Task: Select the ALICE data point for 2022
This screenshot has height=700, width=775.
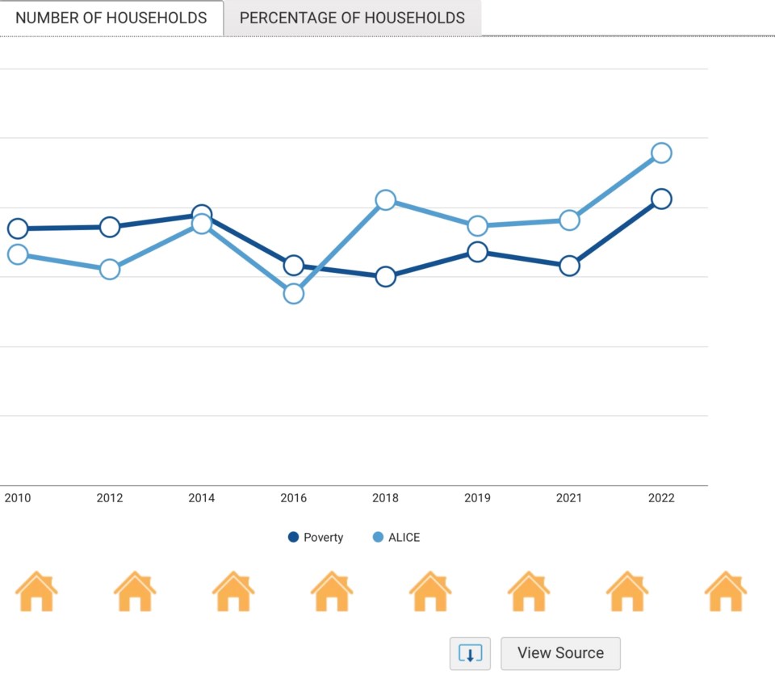Action: 661,153
